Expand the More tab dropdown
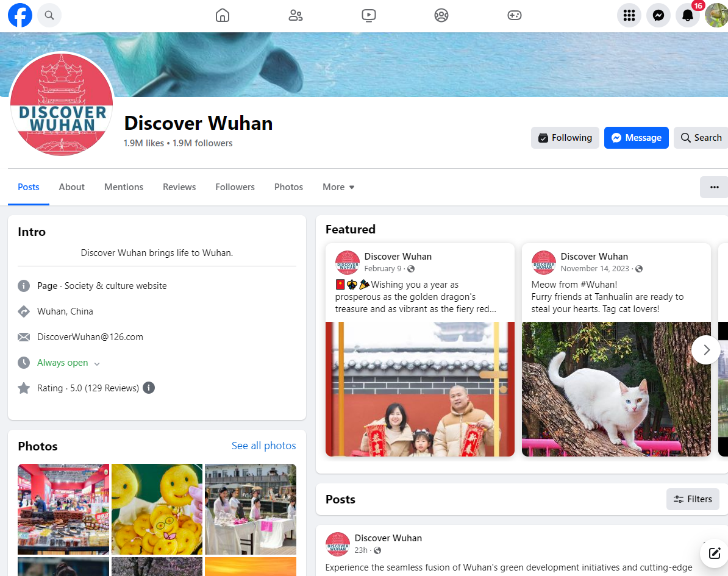 (x=338, y=187)
